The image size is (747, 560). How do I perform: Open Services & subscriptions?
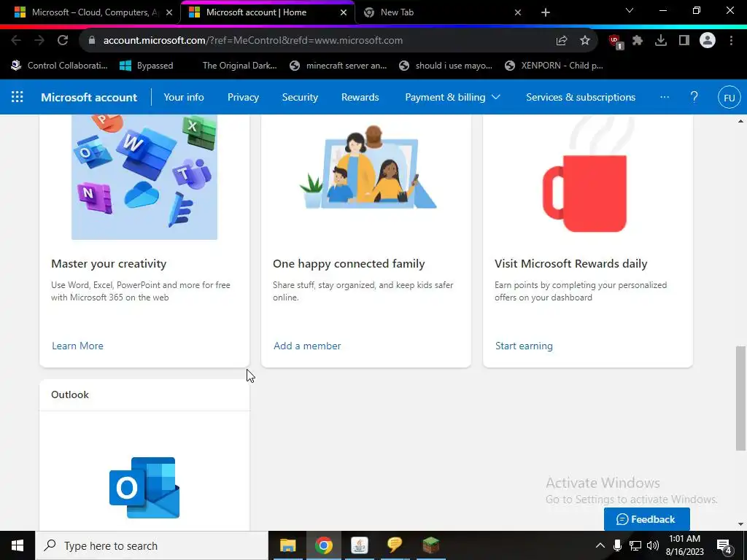point(581,97)
